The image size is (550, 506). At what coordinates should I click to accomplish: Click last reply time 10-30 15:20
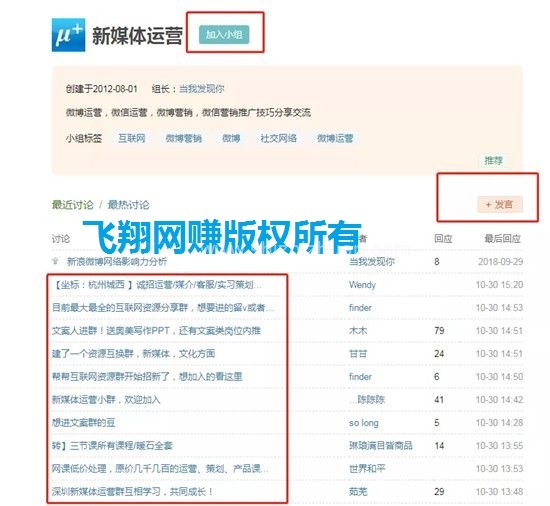tap(499, 285)
